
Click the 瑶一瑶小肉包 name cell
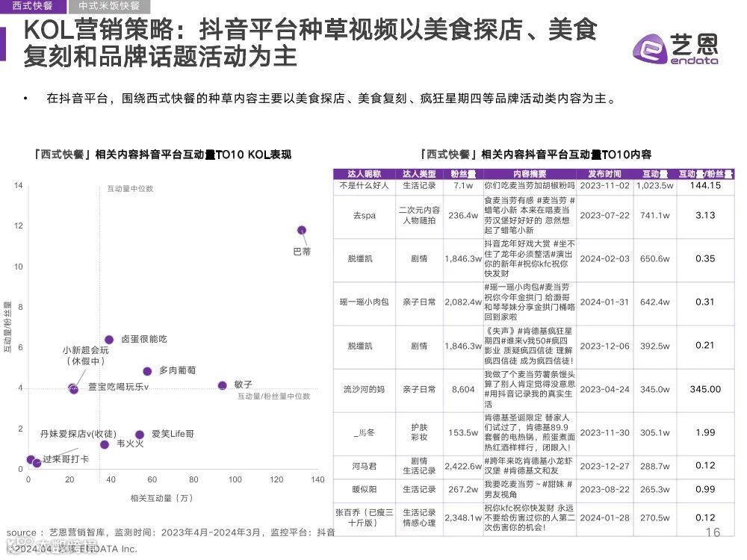pyautogui.click(x=364, y=302)
